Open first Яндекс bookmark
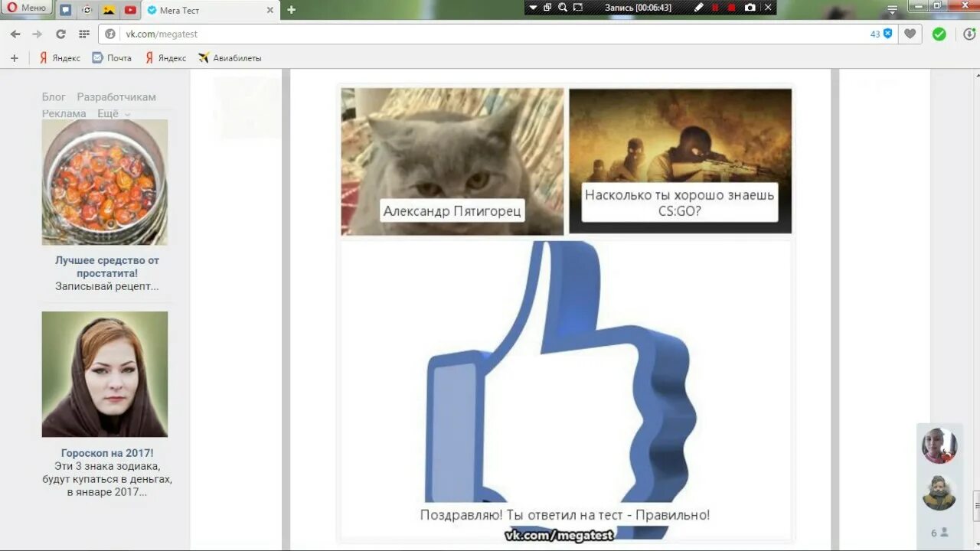 pyautogui.click(x=59, y=57)
